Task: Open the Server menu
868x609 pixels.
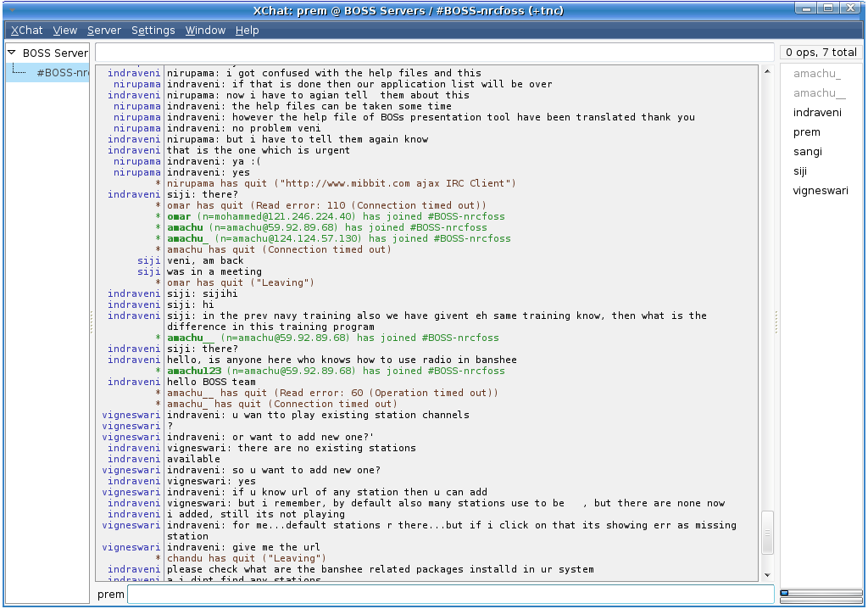Action: pyautogui.click(x=103, y=30)
